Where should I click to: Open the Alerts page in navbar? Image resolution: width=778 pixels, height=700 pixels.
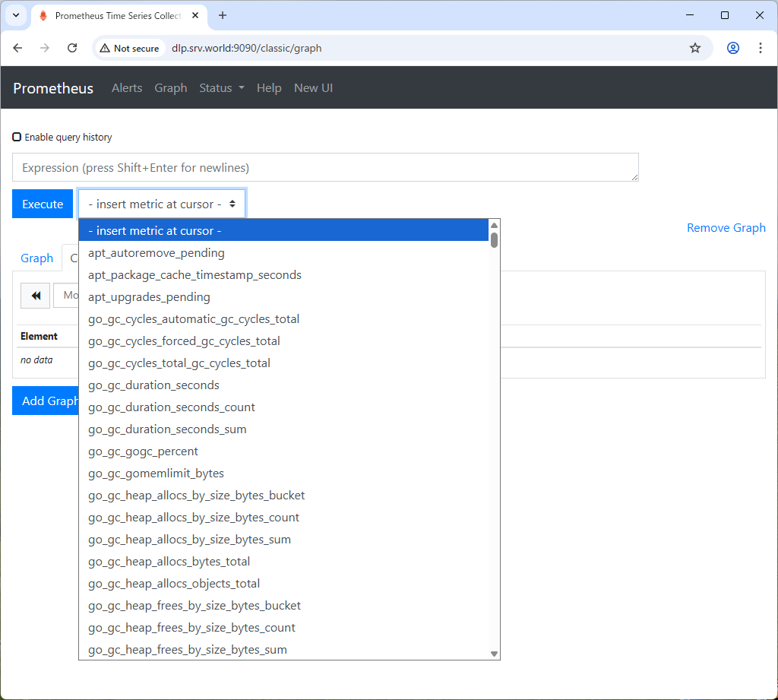(x=127, y=88)
